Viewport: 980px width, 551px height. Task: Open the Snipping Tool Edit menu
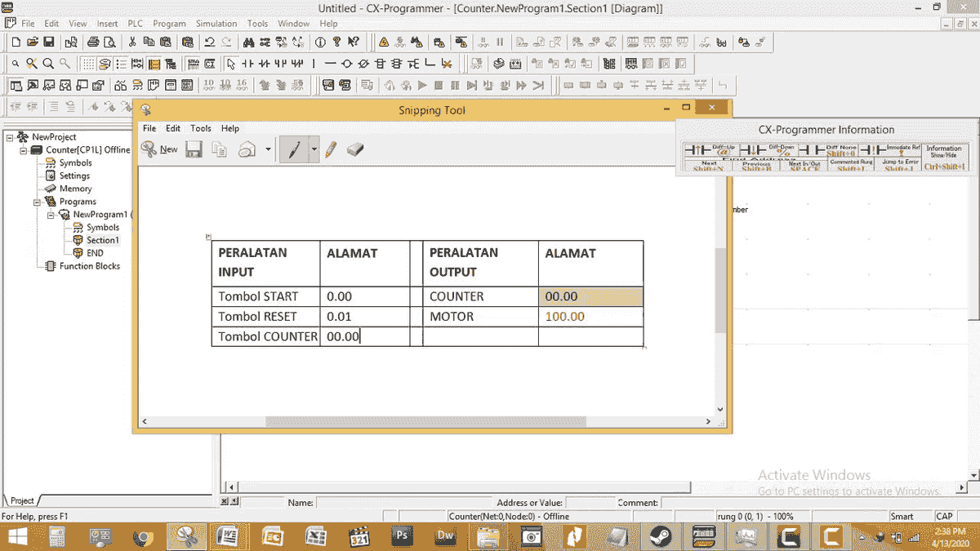click(x=173, y=128)
